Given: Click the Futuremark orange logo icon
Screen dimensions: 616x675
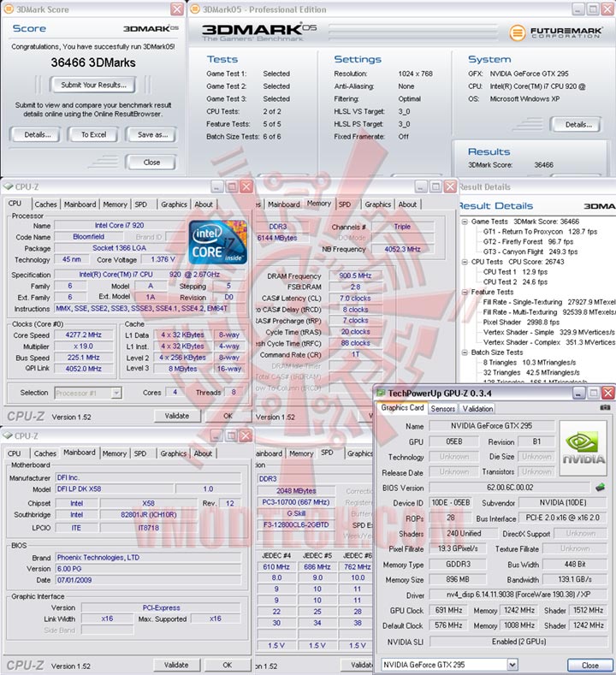Looking at the screenshot, I should (518, 33).
